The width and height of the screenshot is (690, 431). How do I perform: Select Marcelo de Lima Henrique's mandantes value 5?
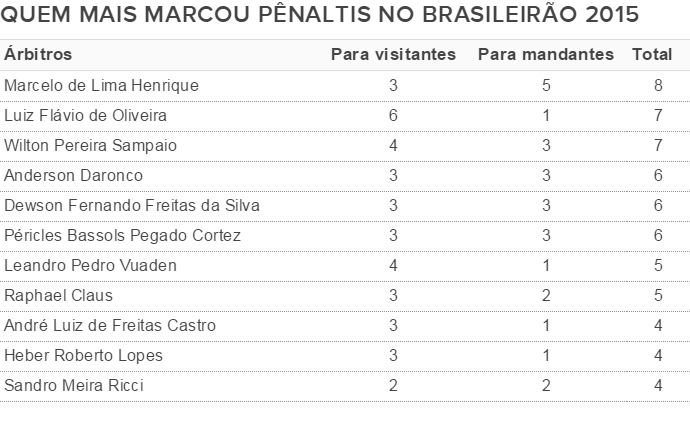tap(546, 86)
